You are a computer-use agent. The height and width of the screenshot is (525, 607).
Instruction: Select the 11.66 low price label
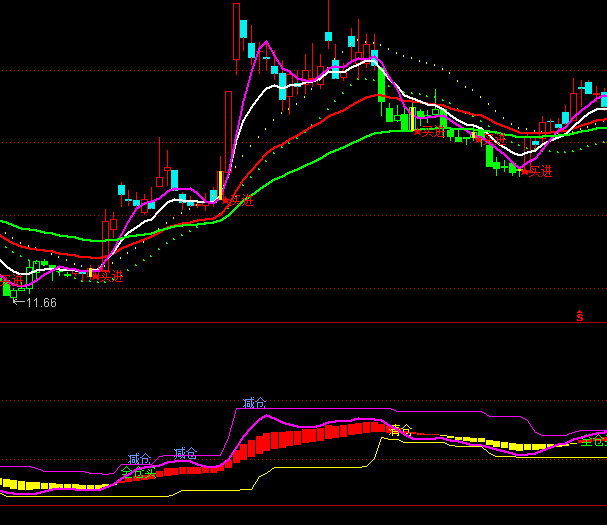pos(41,302)
